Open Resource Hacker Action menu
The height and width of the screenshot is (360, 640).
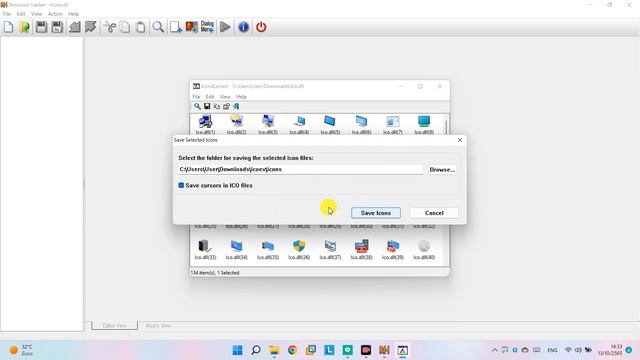(x=55, y=14)
